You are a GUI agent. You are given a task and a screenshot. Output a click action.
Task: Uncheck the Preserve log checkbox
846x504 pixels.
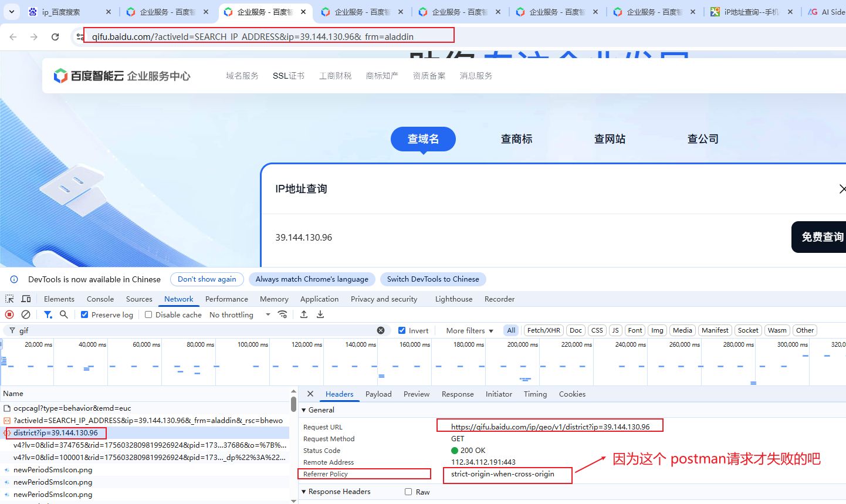[84, 314]
